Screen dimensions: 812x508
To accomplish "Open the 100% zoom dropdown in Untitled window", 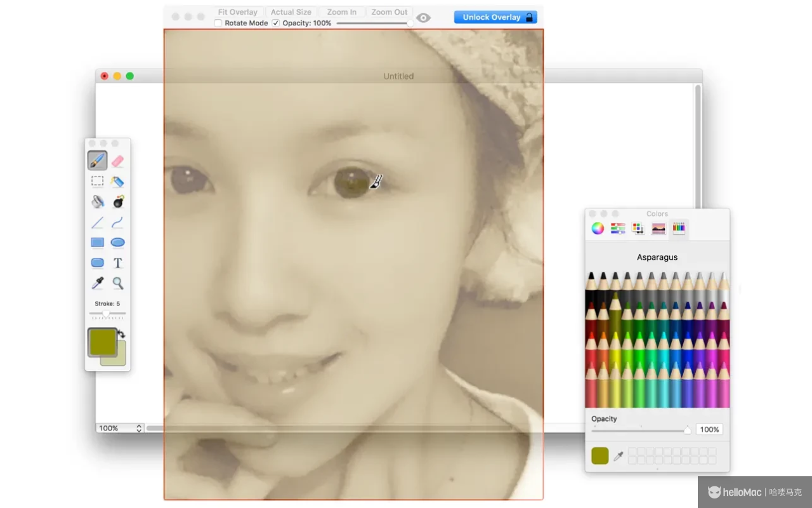I will click(x=120, y=428).
